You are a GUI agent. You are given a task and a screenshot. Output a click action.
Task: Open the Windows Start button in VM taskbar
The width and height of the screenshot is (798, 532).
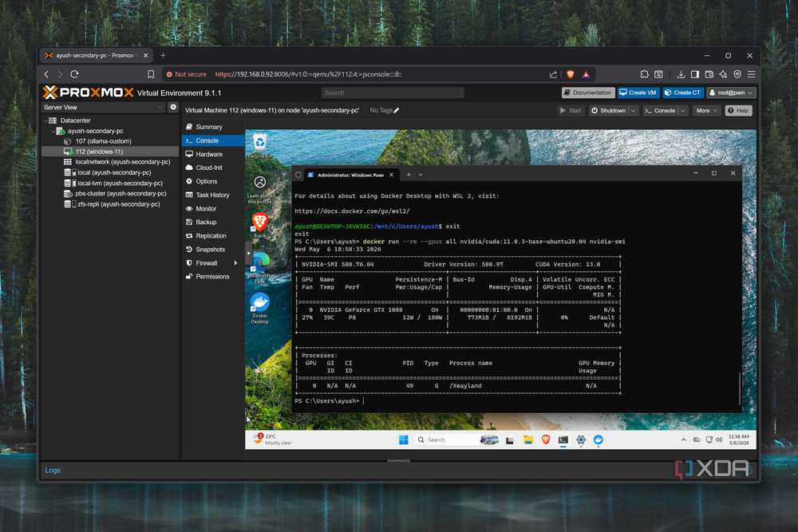tap(404, 439)
